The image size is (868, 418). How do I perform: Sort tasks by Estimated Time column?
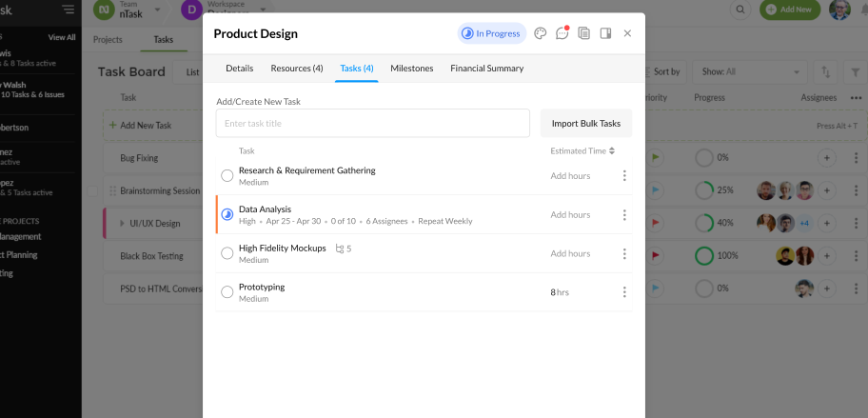(x=612, y=150)
